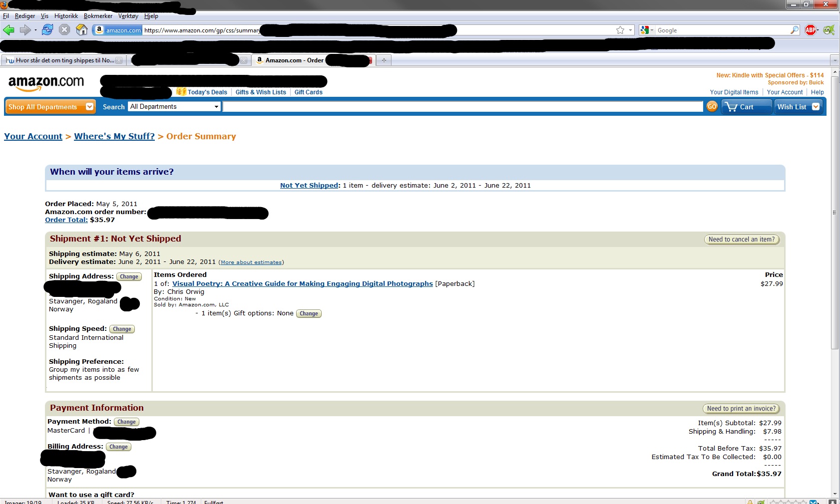The width and height of the screenshot is (840, 504).
Task: Change the Shipping Address
Action: [x=129, y=276]
